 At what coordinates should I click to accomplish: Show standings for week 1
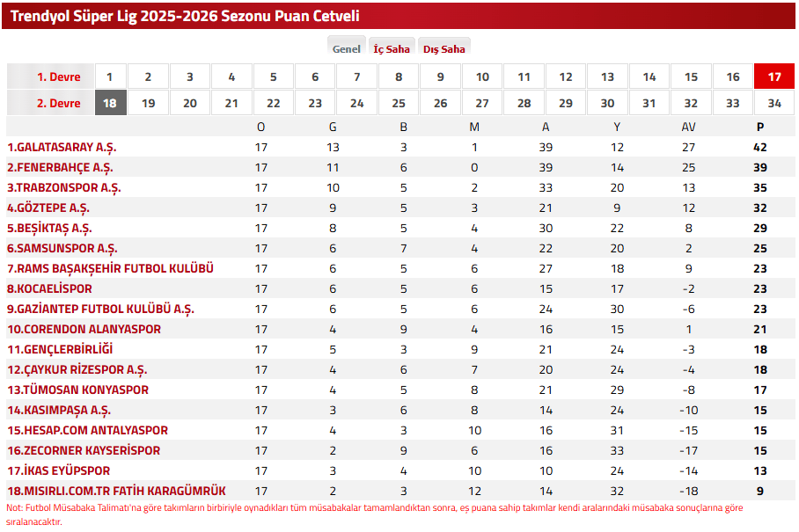[x=110, y=77]
